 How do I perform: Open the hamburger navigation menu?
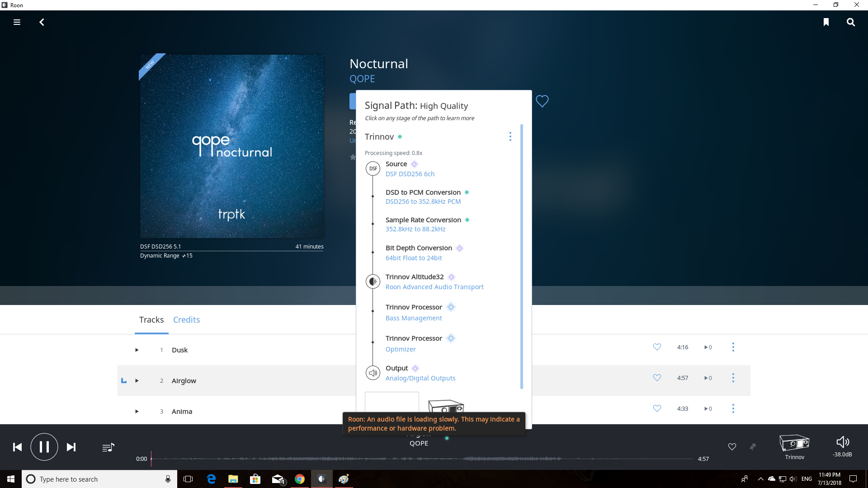[17, 22]
